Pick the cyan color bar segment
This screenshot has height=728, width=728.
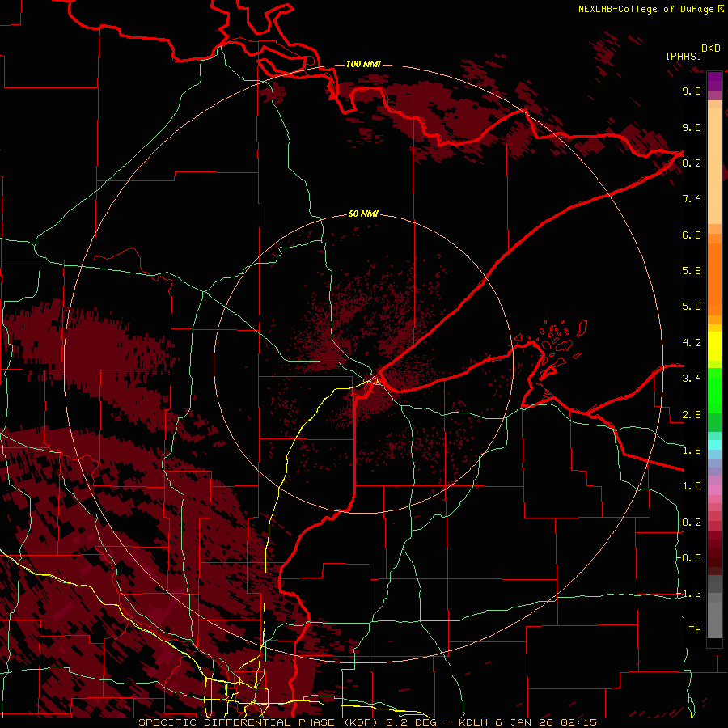[x=714, y=445]
